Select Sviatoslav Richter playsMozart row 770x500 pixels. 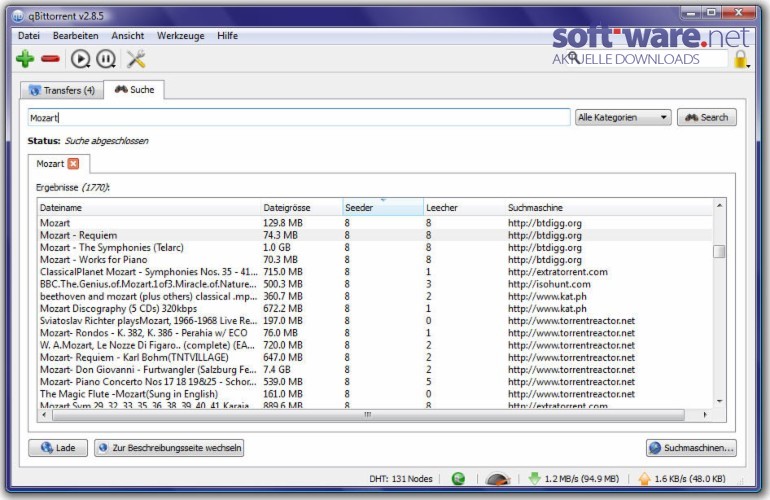375,321
